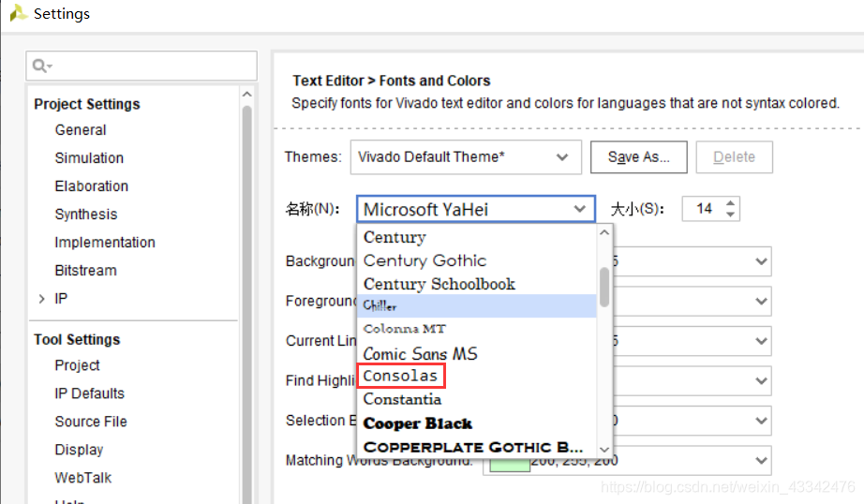Click the search magnifier icon
The width and height of the screenshot is (864, 504).
point(41,67)
